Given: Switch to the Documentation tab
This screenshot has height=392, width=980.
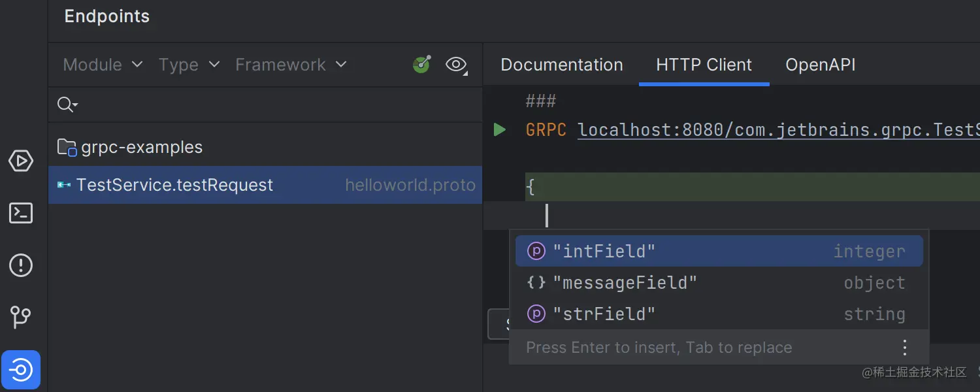Looking at the screenshot, I should point(561,64).
